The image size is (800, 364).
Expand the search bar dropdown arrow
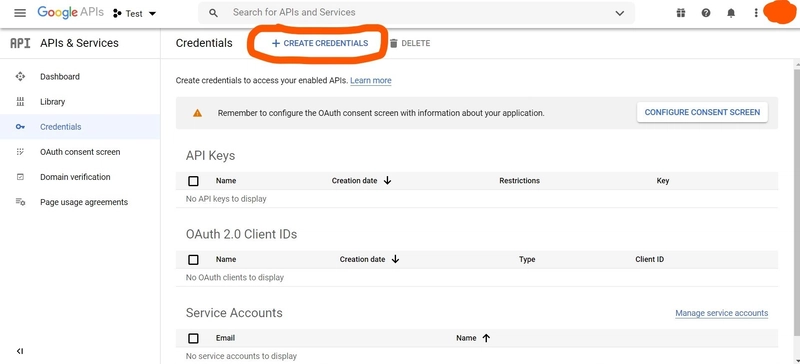[x=619, y=13]
